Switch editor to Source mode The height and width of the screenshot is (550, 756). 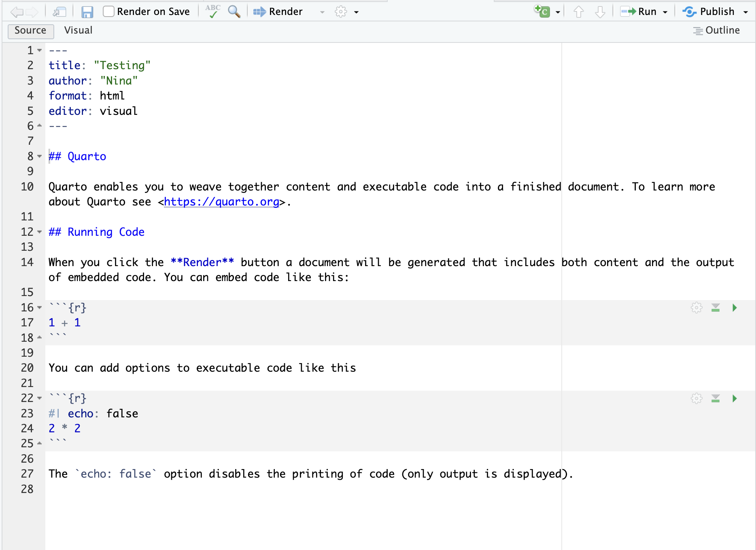click(x=30, y=30)
